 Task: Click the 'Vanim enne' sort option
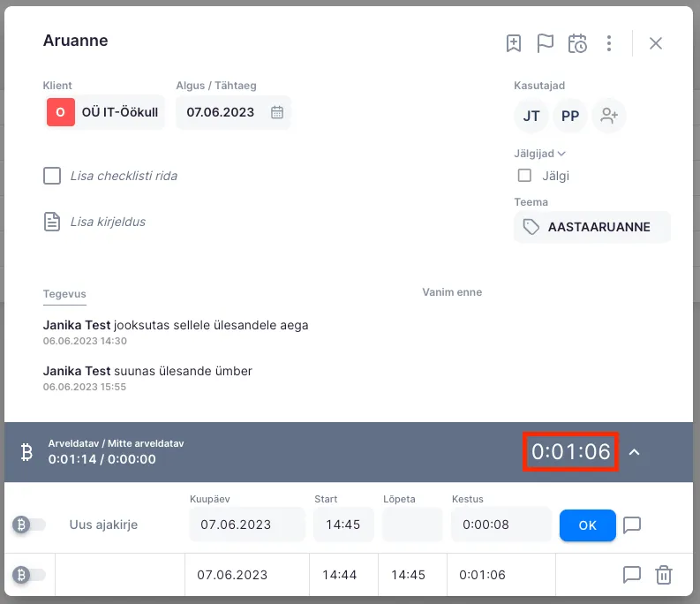click(x=452, y=292)
